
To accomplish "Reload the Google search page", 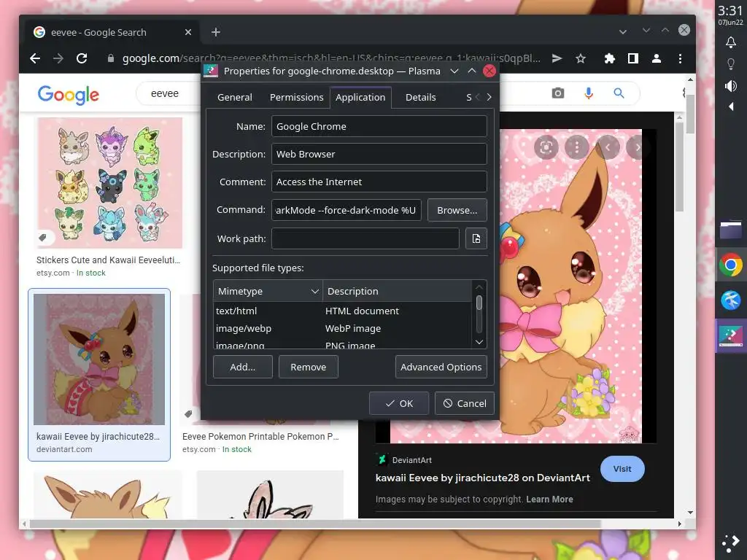I will pyautogui.click(x=82, y=58).
